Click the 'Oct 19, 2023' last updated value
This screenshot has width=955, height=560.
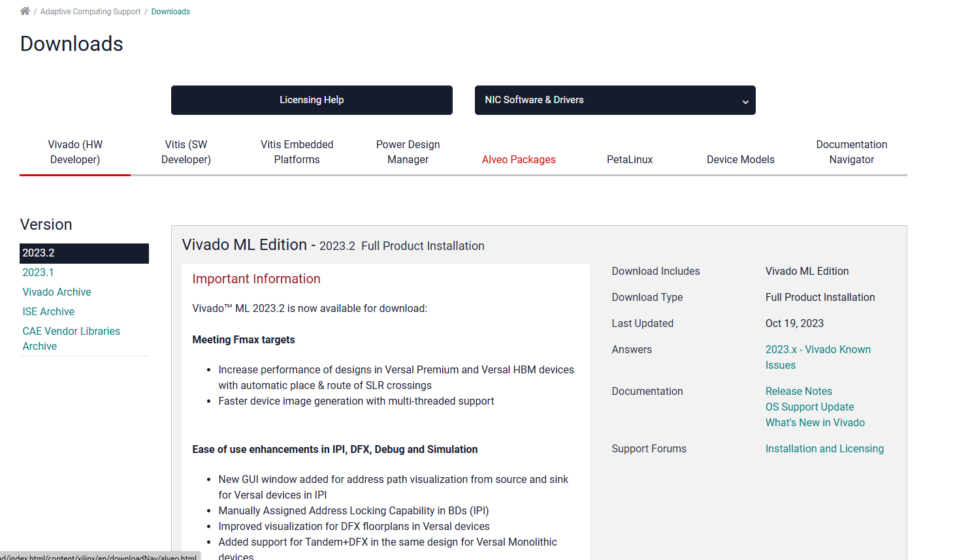click(794, 323)
